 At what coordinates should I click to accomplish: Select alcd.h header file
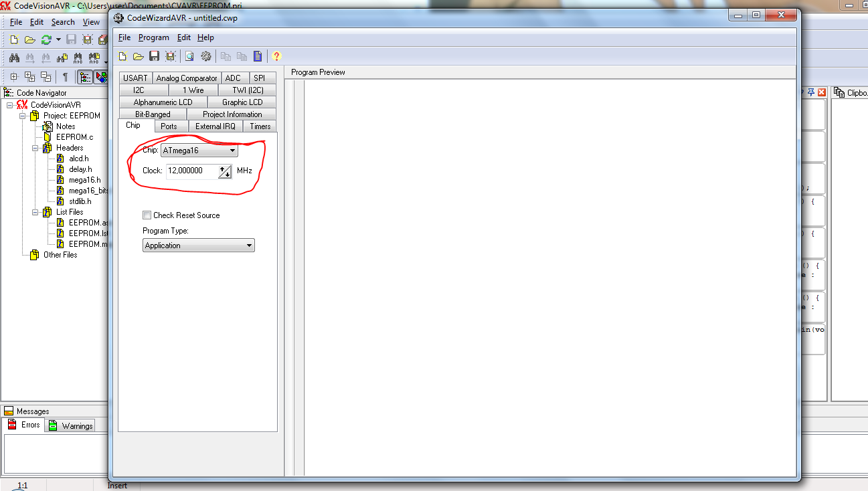coord(79,159)
